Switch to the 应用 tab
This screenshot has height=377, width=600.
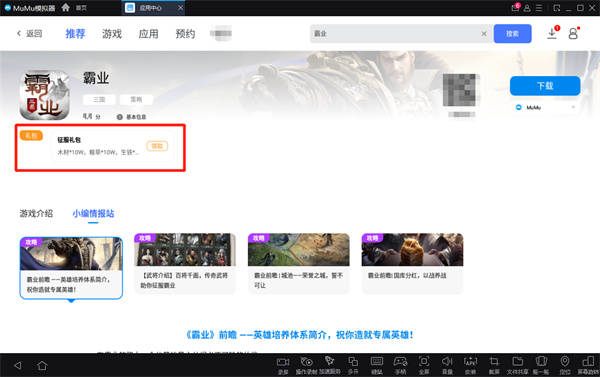[x=148, y=34]
